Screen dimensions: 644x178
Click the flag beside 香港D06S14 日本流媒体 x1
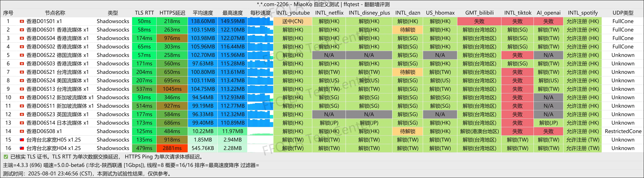(22, 123)
